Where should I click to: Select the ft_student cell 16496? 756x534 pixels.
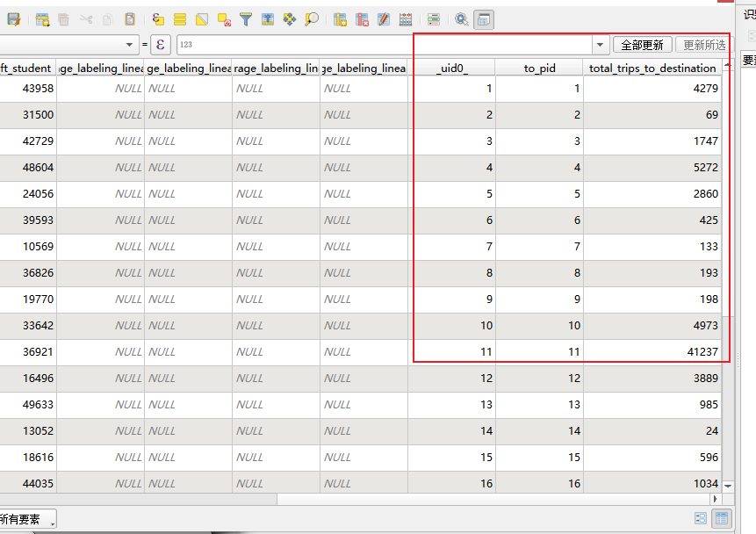point(28,379)
